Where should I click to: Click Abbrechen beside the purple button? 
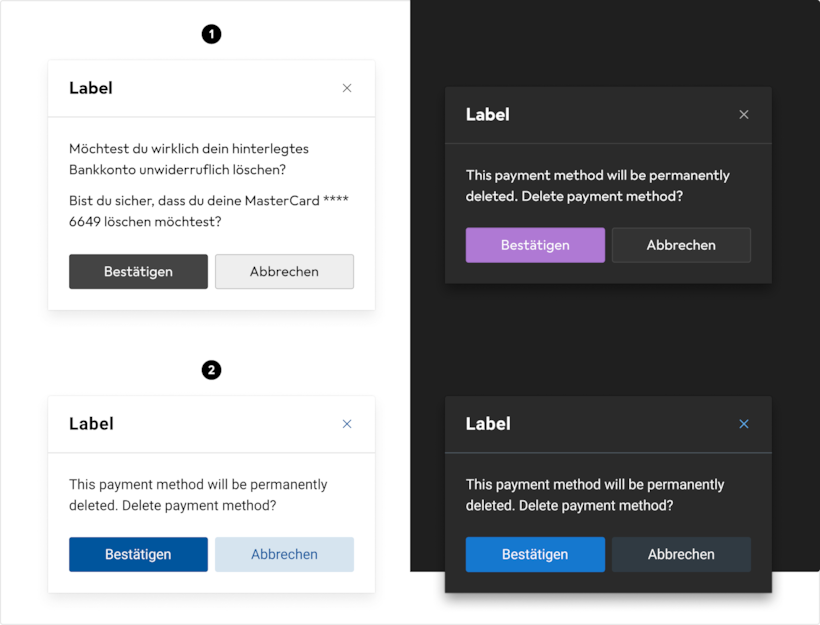pos(681,245)
